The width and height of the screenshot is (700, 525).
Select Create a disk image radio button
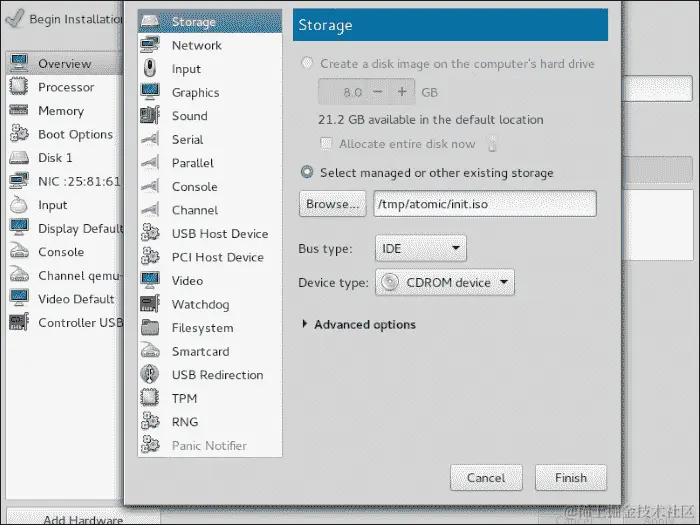[x=307, y=63]
